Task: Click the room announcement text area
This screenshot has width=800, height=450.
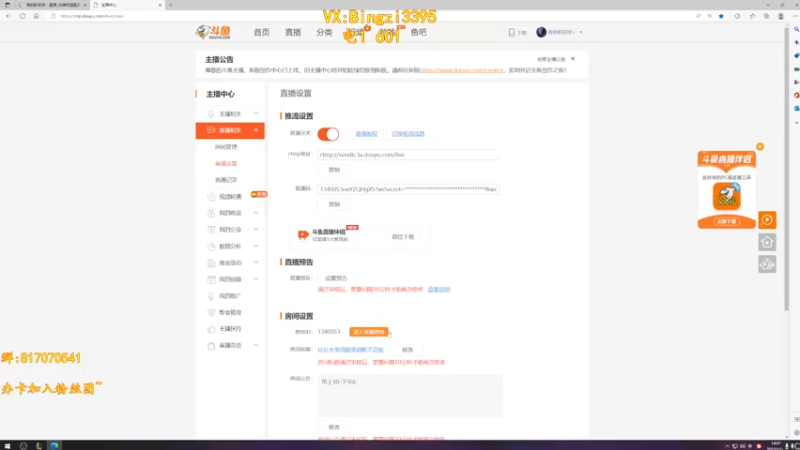Action: tap(410, 395)
